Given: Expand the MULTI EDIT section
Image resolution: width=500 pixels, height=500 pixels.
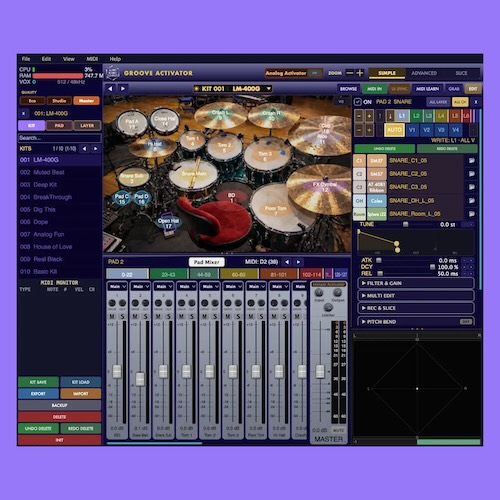Looking at the screenshot, I should coord(416,296).
